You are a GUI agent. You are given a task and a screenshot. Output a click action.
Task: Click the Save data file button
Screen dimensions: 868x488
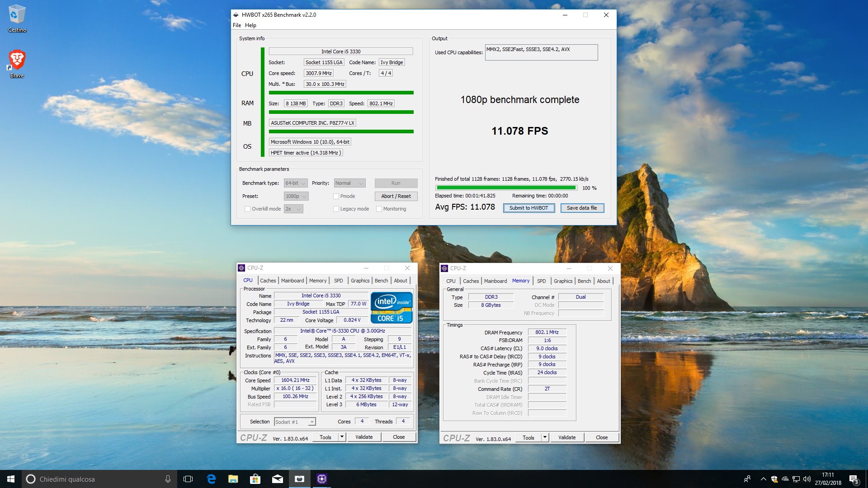tap(582, 208)
